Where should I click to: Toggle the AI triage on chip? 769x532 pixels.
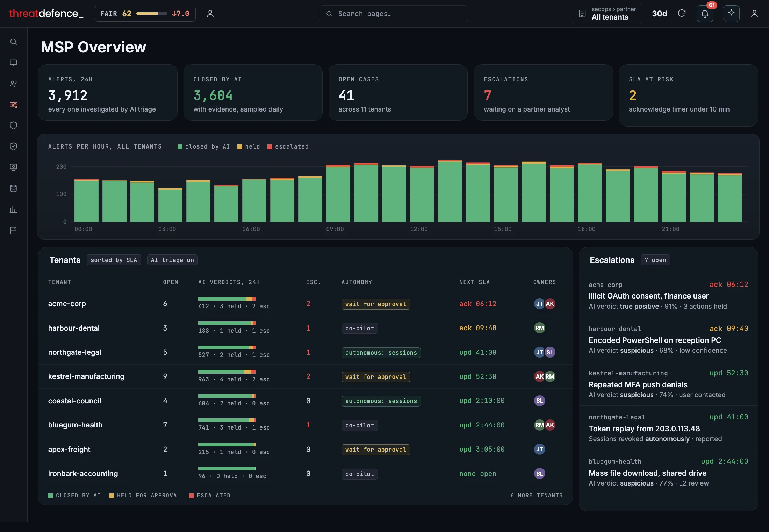pyautogui.click(x=172, y=260)
